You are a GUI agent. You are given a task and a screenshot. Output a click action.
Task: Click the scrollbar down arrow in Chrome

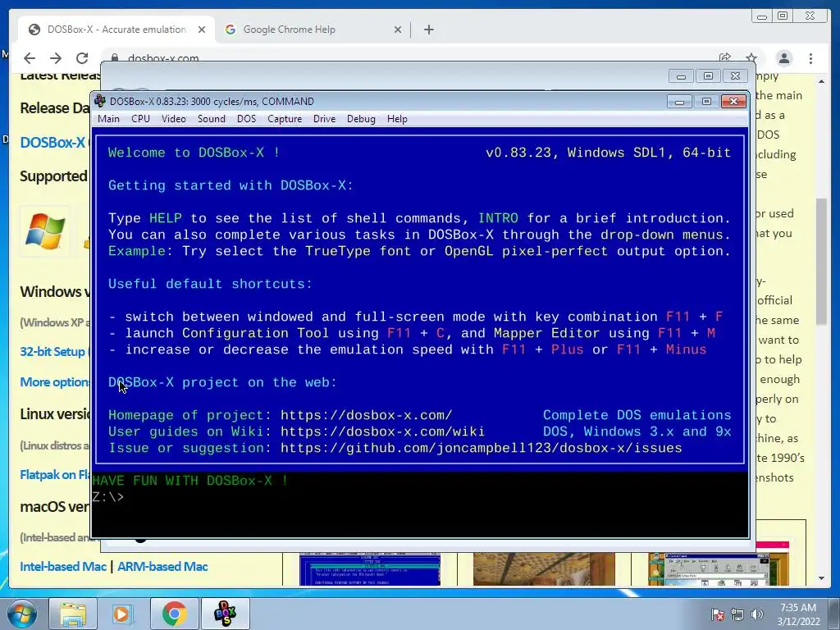point(821,578)
